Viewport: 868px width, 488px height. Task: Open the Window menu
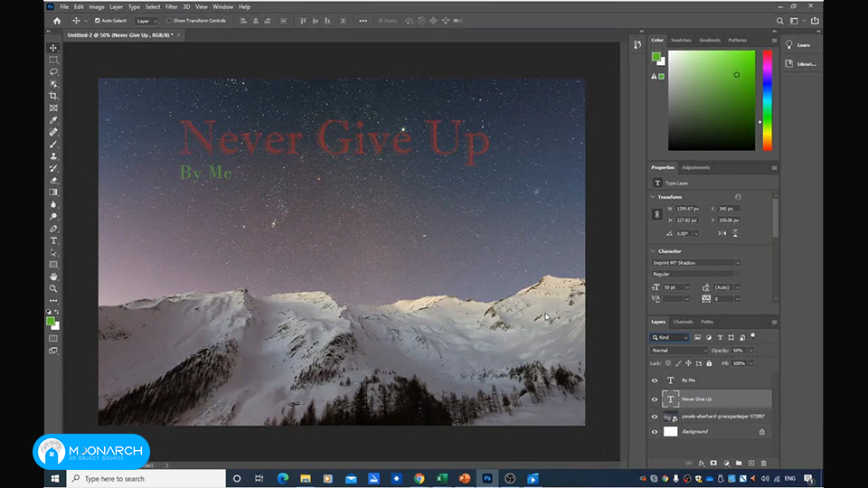[222, 6]
